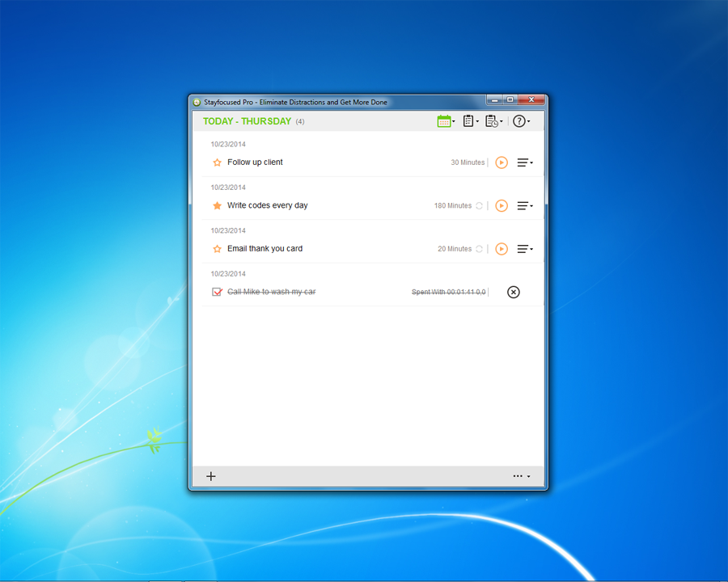Open the timed task history menu
This screenshot has height=582, width=728.
(x=493, y=121)
